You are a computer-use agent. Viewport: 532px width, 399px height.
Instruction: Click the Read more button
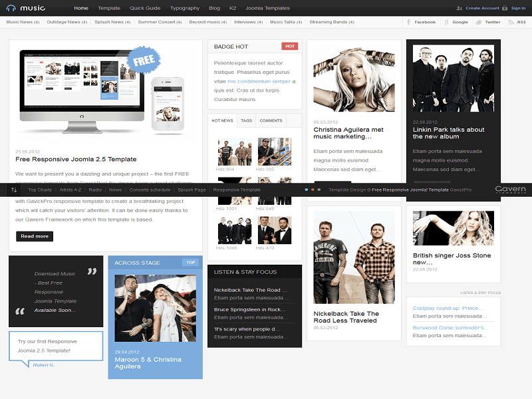(35, 236)
